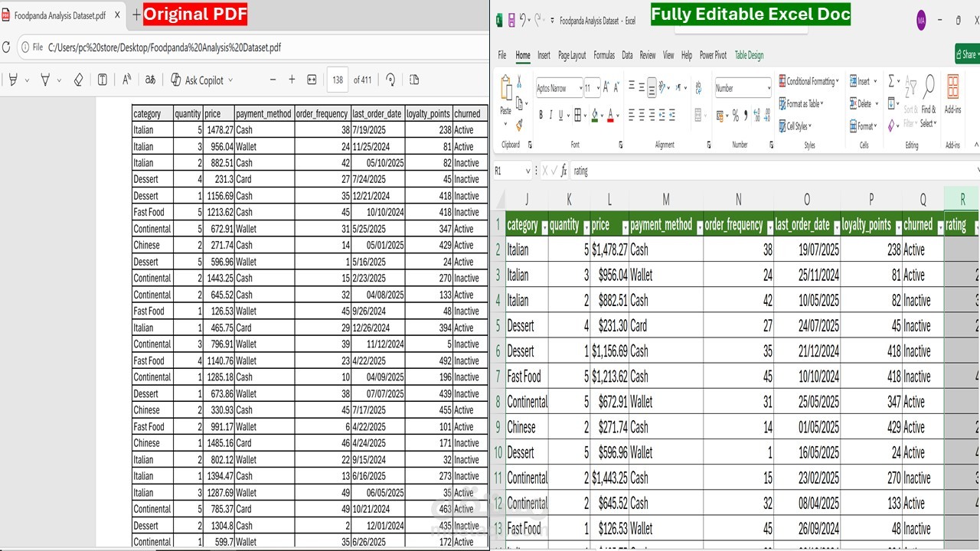Open Find & Select in Excel
This screenshot has width=980, height=551.
coord(928,101)
